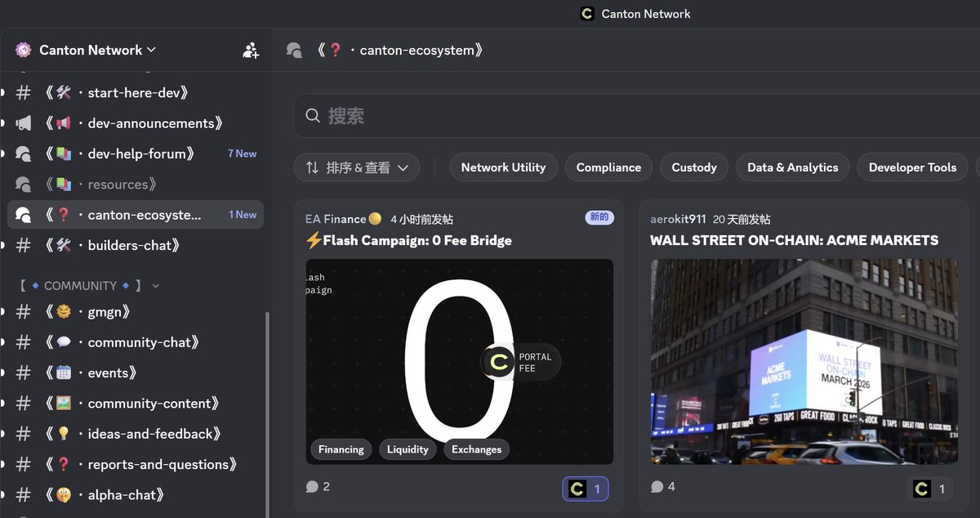
Task: Click the aerokit911 author name
Action: [x=678, y=219]
